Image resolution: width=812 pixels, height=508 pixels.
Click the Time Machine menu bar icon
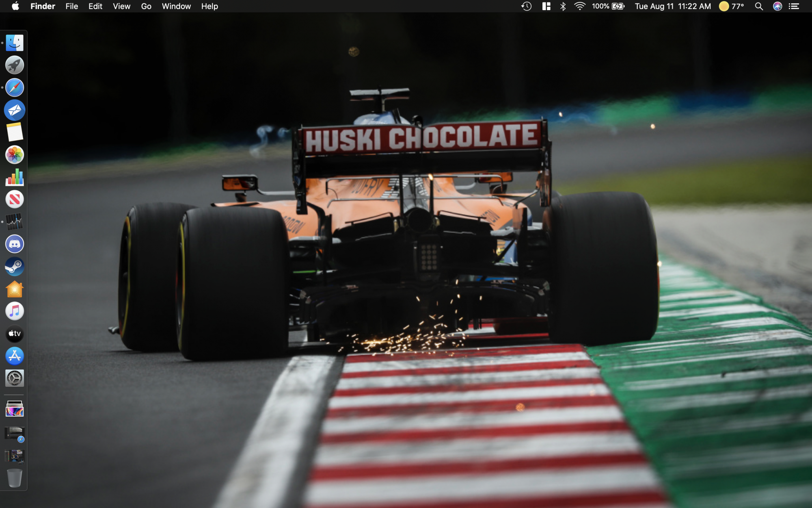[x=527, y=6]
